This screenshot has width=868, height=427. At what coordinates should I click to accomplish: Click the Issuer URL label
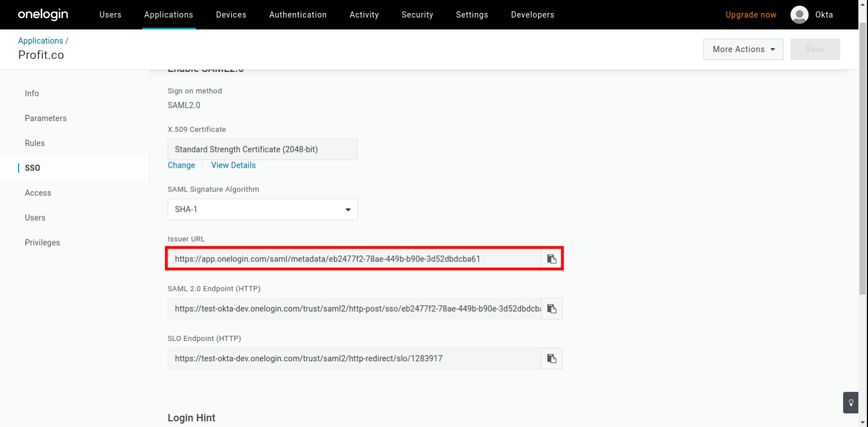point(186,239)
